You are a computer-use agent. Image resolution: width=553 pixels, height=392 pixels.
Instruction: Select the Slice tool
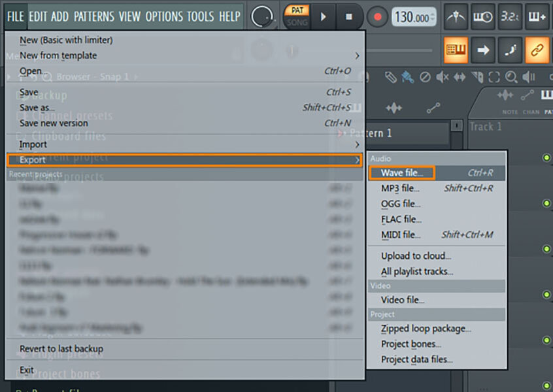[477, 77]
